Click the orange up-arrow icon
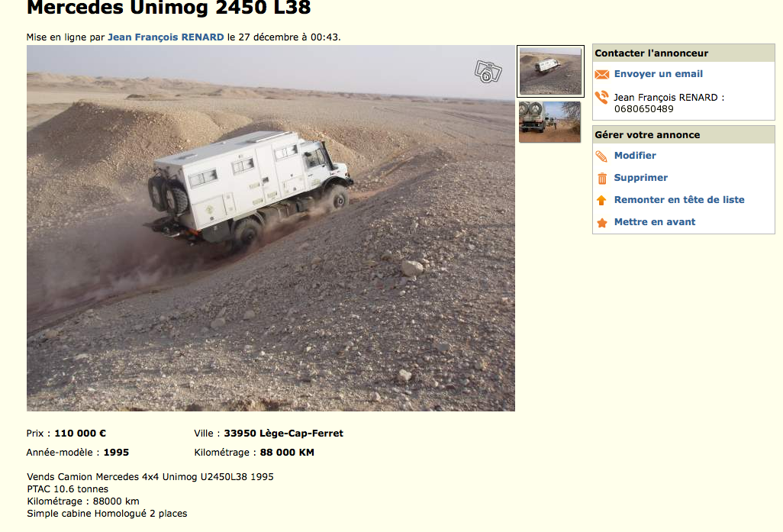The image size is (783, 532). click(601, 200)
